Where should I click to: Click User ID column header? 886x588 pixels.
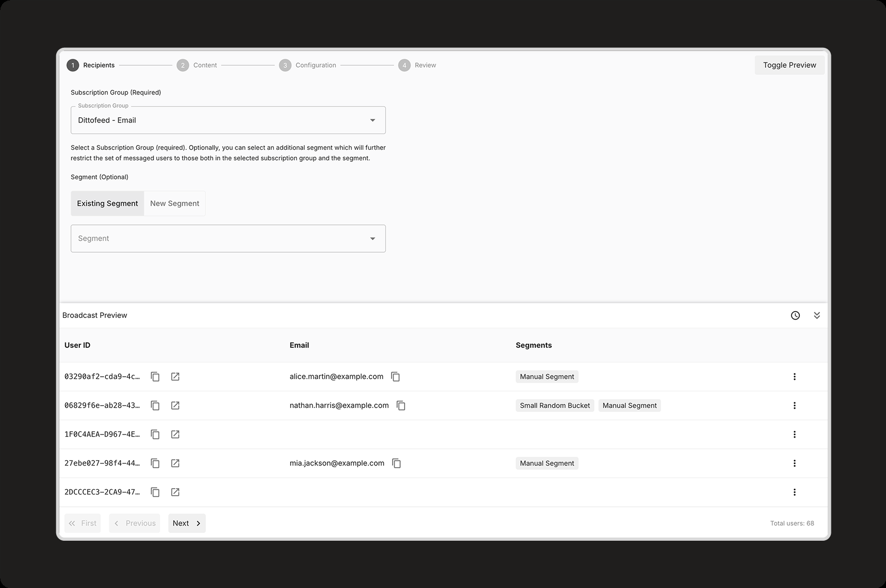pyautogui.click(x=77, y=345)
